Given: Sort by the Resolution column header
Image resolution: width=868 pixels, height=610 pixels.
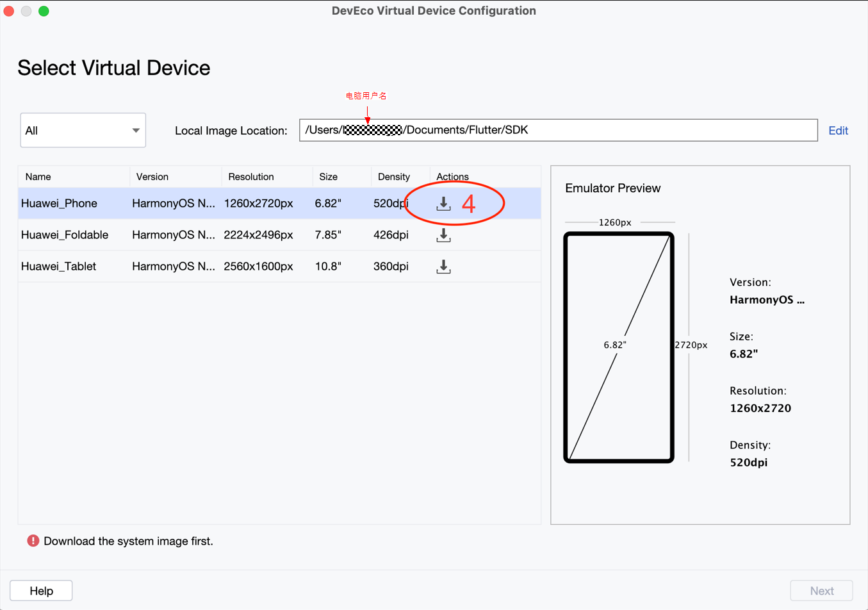Looking at the screenshot, I should [251, 177].
